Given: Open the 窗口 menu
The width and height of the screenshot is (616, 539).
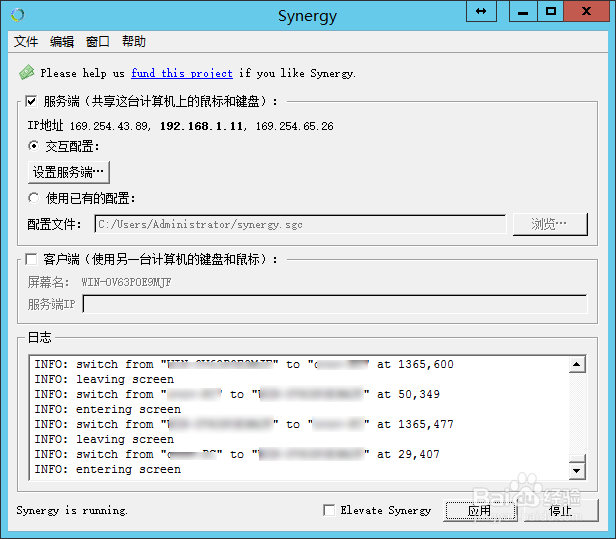Looking at the screenshot, I should tap(98, 41).
